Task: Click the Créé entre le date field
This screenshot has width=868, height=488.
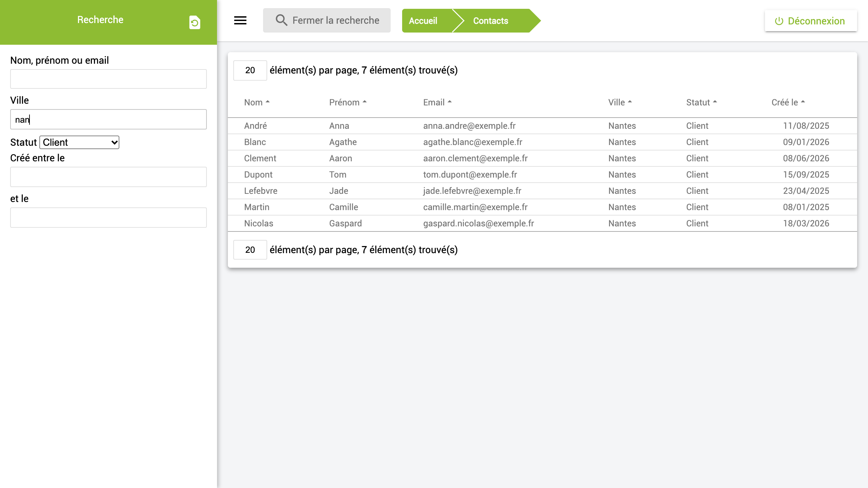Action: [x=108, y=177]
